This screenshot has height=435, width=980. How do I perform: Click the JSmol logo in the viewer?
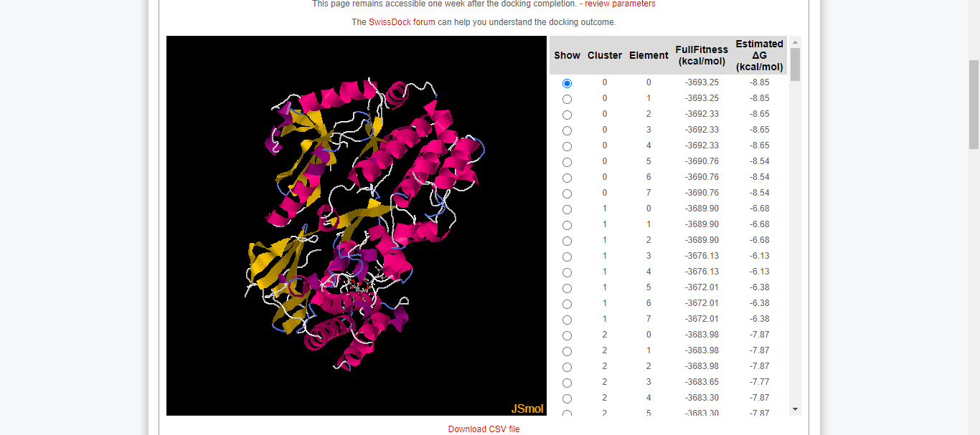pos(527,408)
